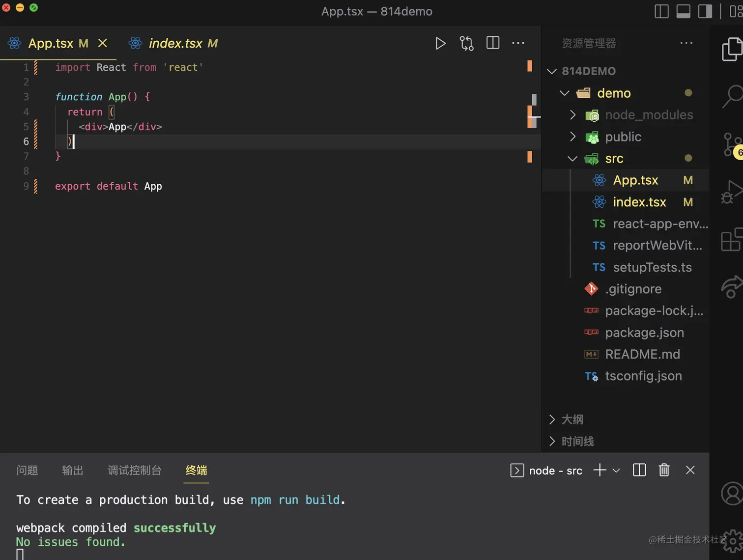
Task: Open the Accounts menu icon
Action: coord(732,493)
